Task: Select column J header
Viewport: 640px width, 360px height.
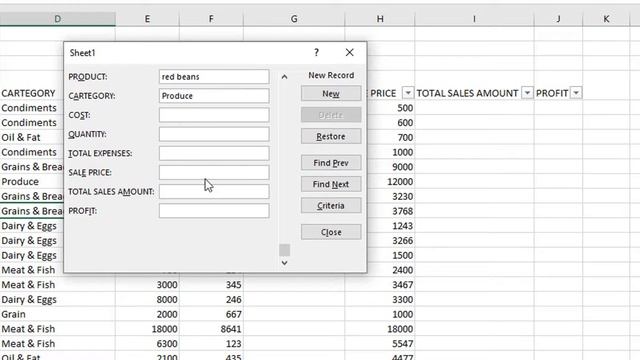Action: pyautogui.click(x=558, y=19)
